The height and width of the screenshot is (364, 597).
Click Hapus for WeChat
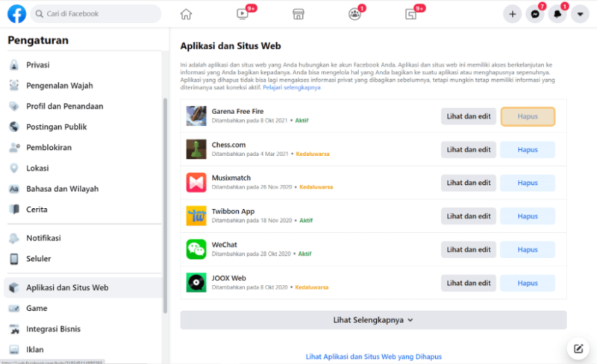(528, 249)
